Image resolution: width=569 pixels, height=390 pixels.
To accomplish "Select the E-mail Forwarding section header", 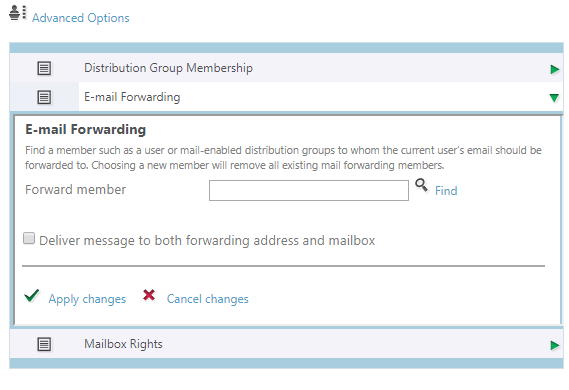I will [x=132, y=97].
